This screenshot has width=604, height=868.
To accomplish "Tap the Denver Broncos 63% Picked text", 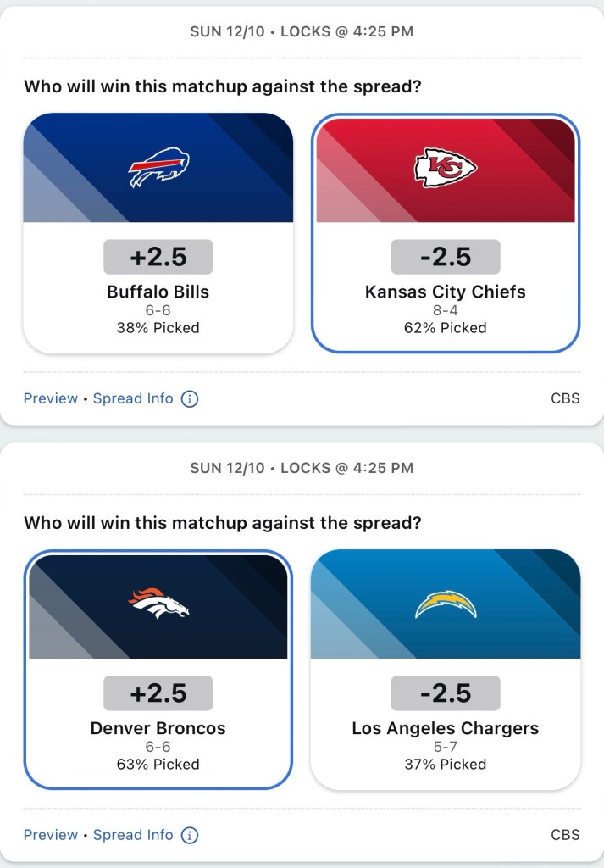I will tap(158, 764).
